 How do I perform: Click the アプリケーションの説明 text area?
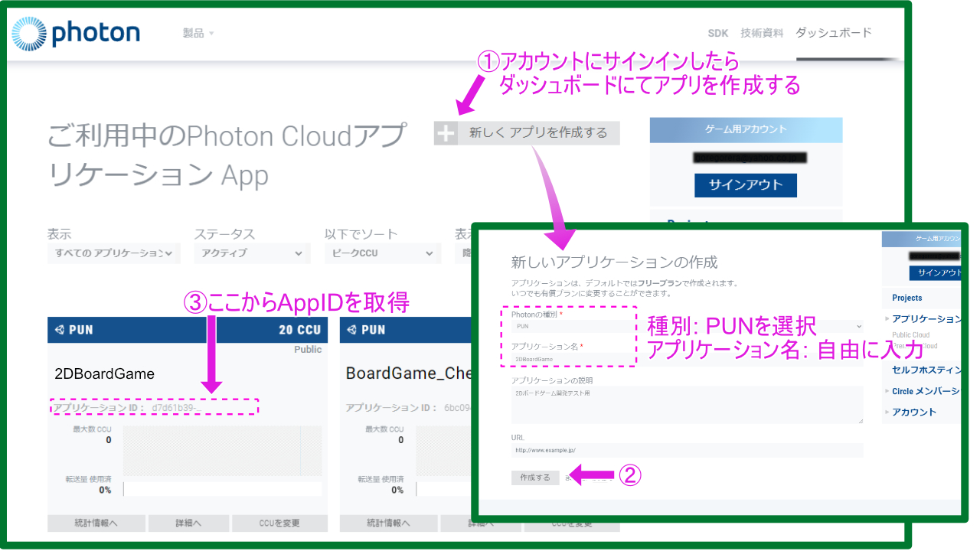[x=688, y=405]
